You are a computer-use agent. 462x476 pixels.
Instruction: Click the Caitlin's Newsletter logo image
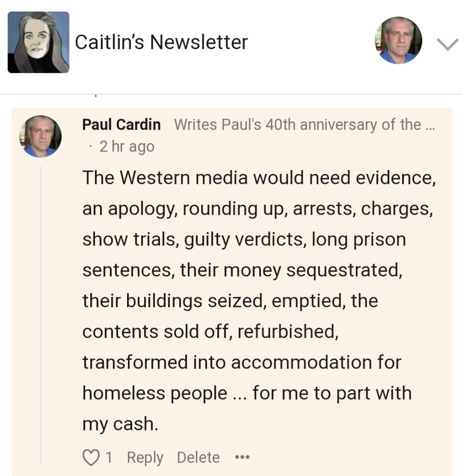(38, 42)
